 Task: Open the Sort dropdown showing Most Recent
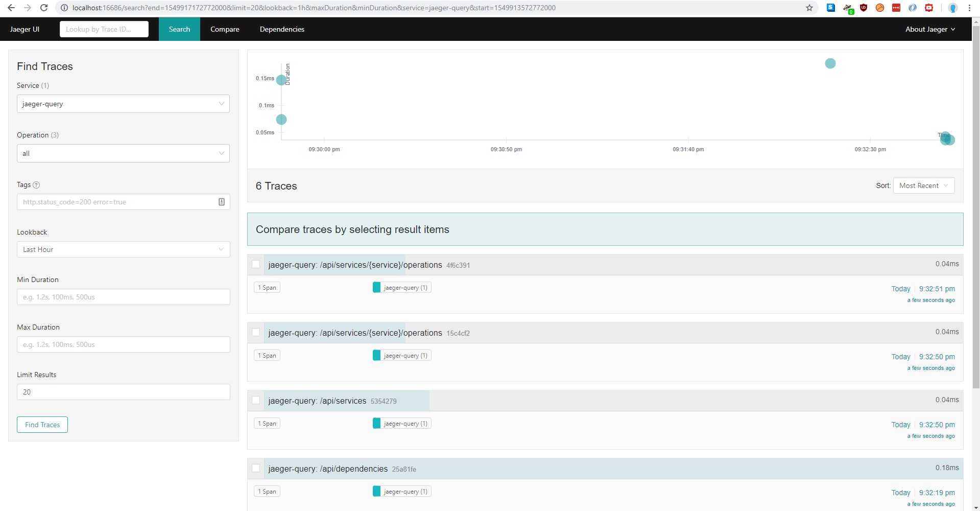923,185
